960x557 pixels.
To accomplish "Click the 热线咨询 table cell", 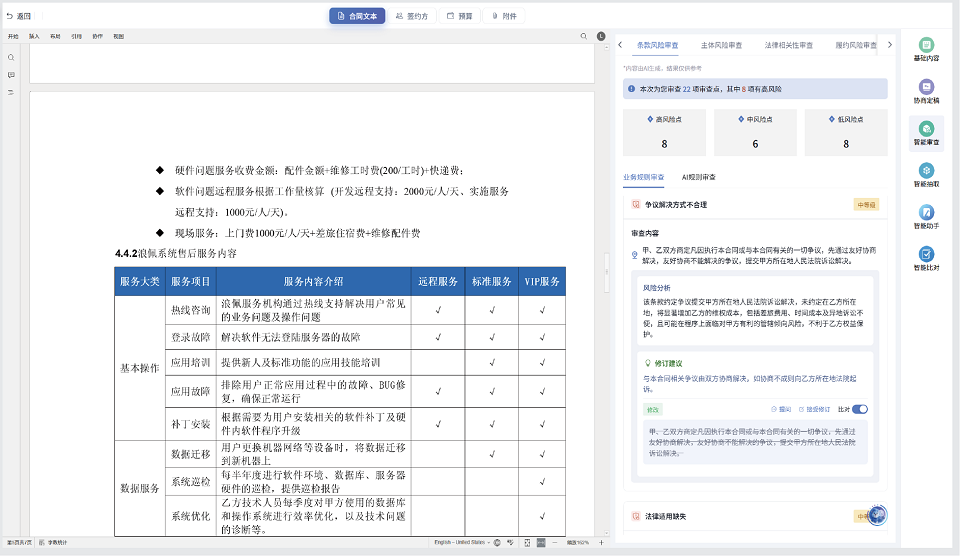I will [190, 310].
